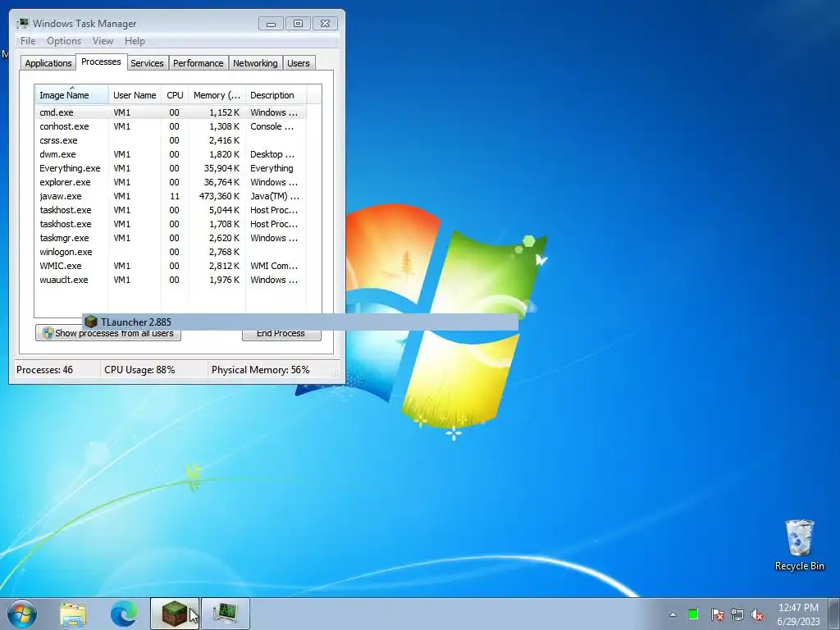Viewport: 840px width, 630px height.
Task: Click the Processes: 46 status entry
Action: tap(44, 370)
